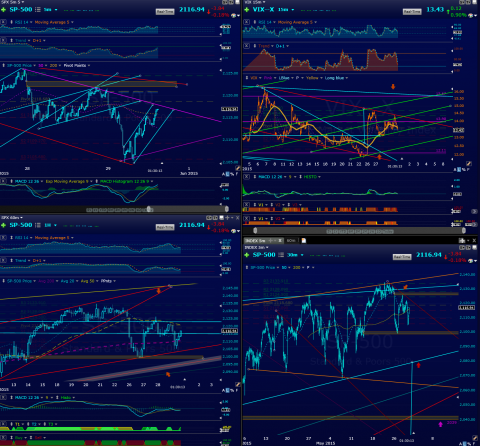Image resolution: width=480 pixels, height=446 pixels.
Task: Close Buy Sell pane in SP-500 1H chart
Action: tap(3, 438)
